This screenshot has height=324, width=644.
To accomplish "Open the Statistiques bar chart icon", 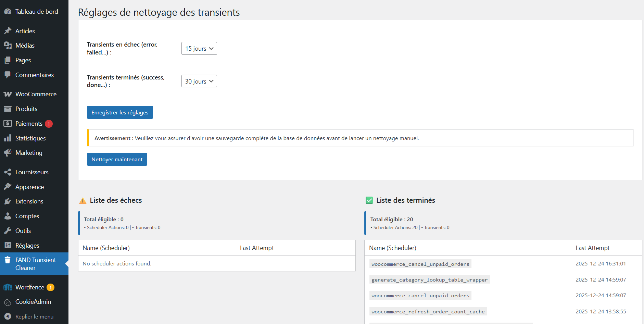I will pyautogui.click(x=8, y=138).
